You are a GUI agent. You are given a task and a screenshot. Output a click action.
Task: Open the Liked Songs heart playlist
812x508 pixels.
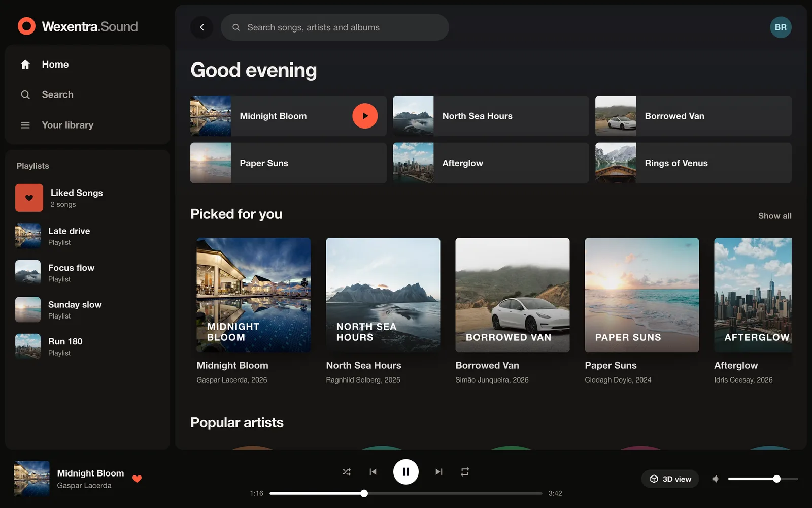coord(87,198)
